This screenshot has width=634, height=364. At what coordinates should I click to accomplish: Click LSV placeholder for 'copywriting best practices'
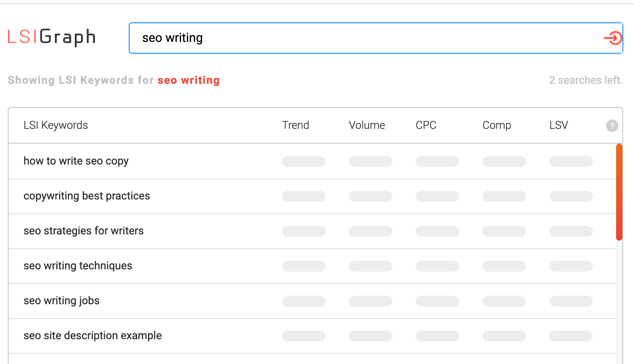(x=571, y=196)
